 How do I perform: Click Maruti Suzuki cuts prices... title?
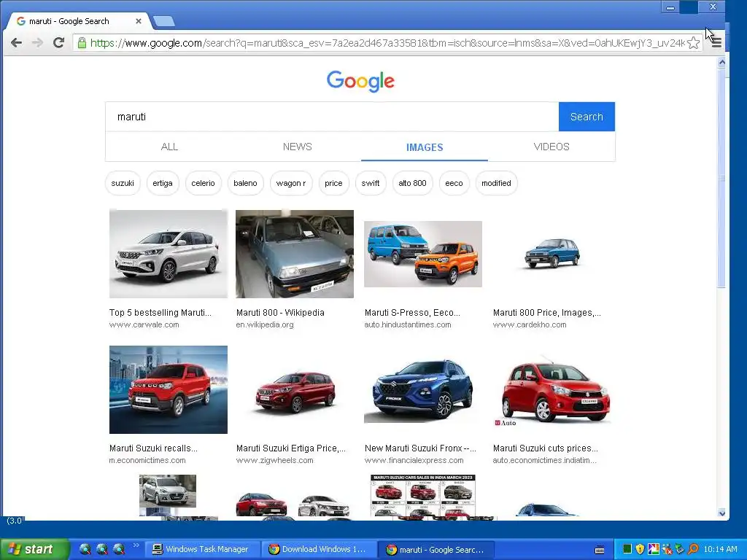click(546, 448)
